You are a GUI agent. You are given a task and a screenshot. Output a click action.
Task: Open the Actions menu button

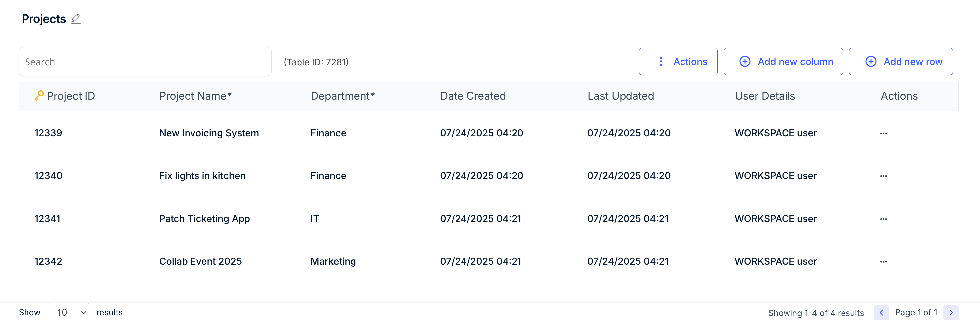(x=678, y=62)
